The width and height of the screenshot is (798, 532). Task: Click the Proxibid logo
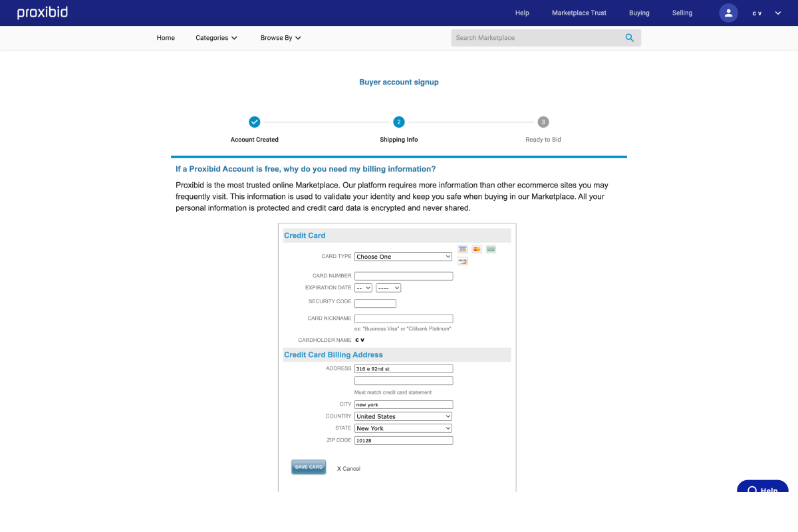(43, 13)
